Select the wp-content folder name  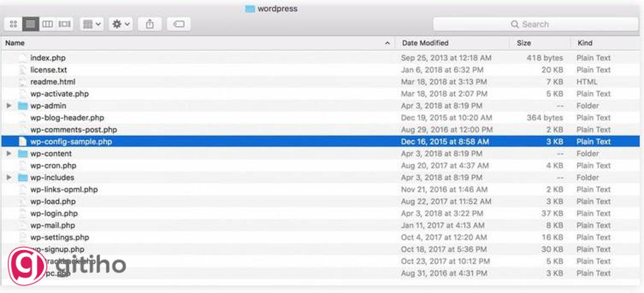pyautogui.click(x=51, y=154)
